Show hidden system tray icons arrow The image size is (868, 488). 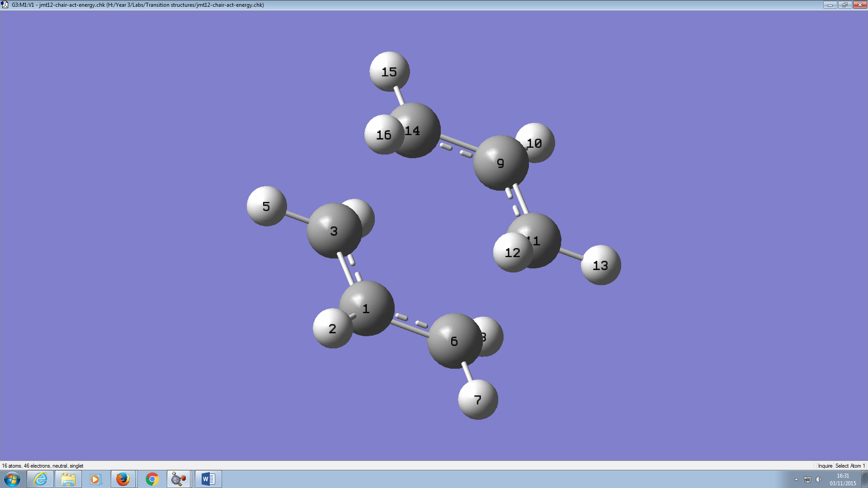coord(796,479)
